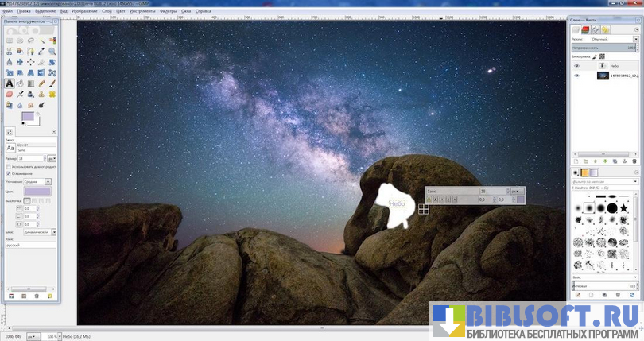Click the Aa font selection button

point(10,147)
